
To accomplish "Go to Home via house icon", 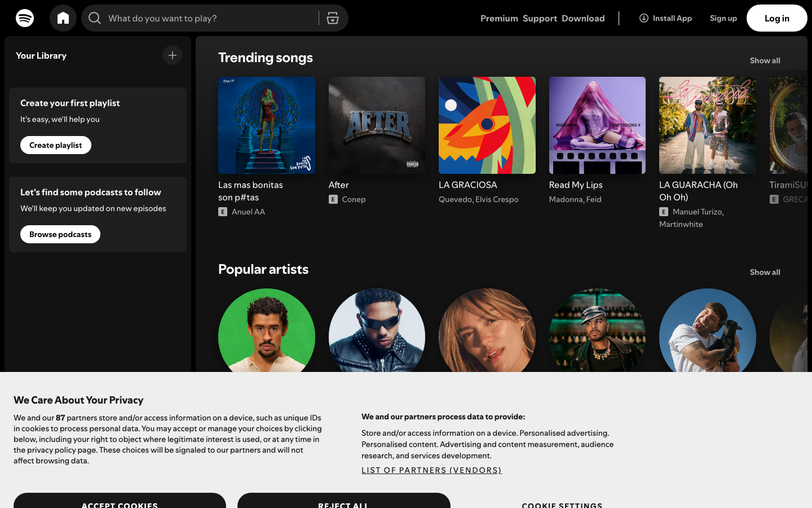I will click(63, 18).
